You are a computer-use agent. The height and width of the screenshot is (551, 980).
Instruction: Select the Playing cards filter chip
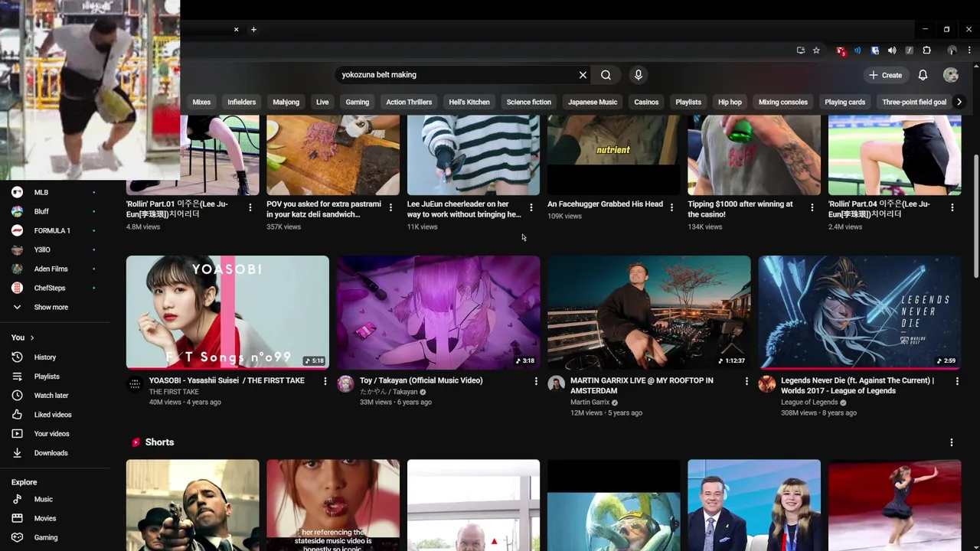[x=845, y=102]
